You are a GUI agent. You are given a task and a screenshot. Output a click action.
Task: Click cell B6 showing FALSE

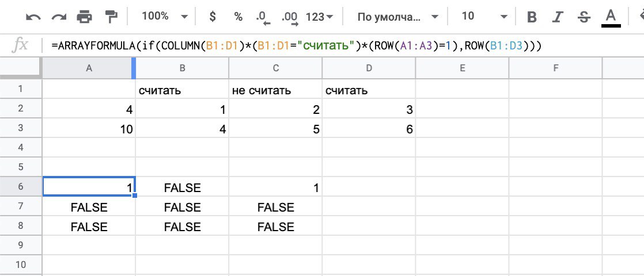coord(183,187)
